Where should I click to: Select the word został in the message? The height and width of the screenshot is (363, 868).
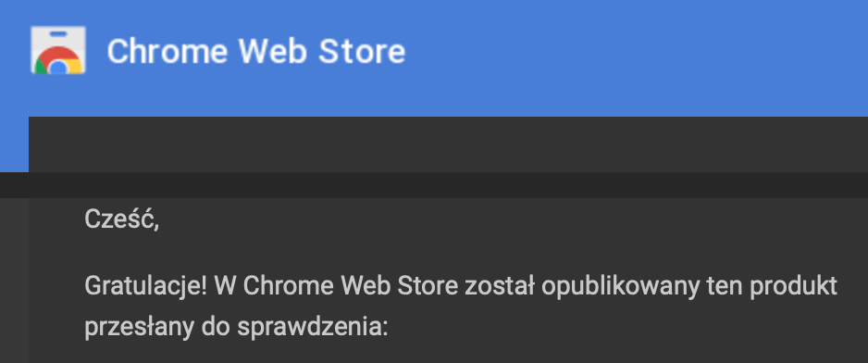click(500, 286)
